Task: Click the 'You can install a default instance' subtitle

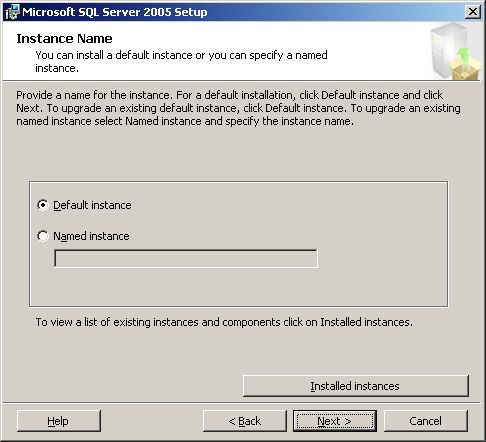Action: point(181,61)
